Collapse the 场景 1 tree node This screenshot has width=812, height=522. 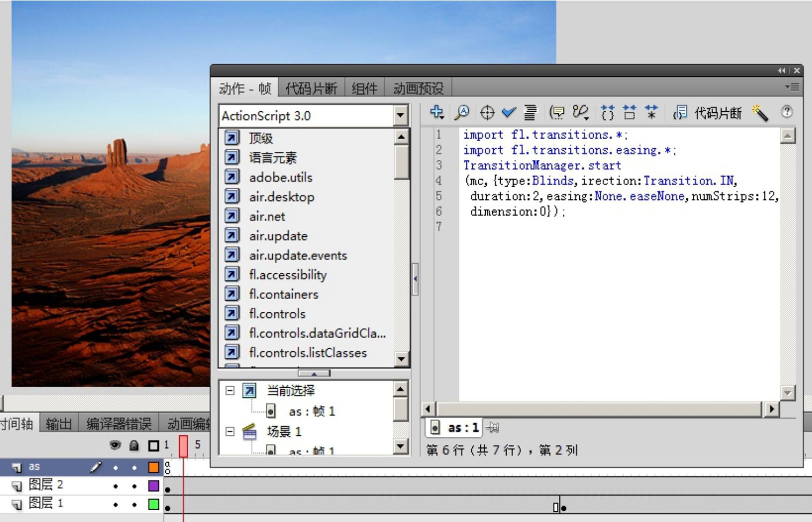(230, 431)
